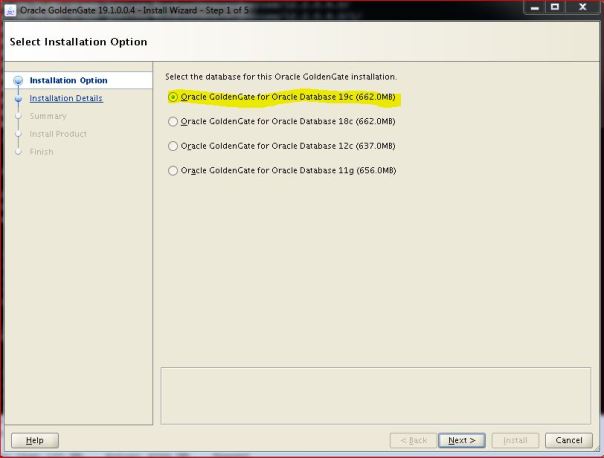Click the Back button
The image size is (604, 458).
(x=413, y=440)
